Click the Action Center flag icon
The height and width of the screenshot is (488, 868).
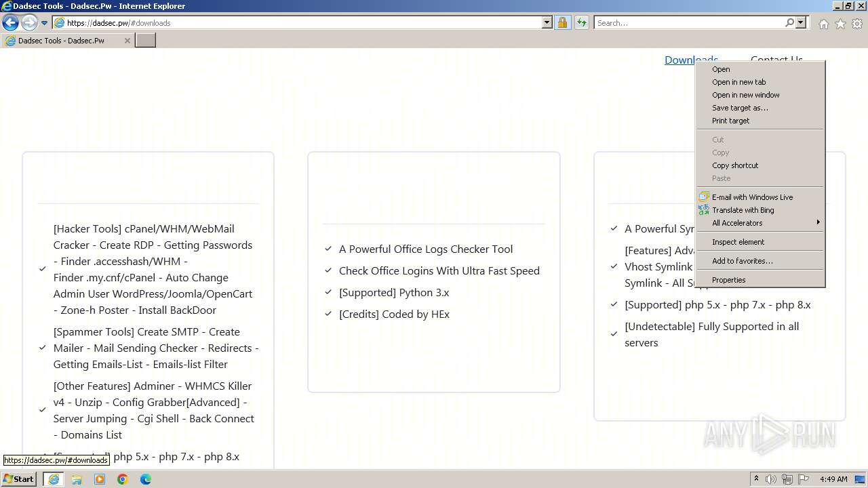pos(804,479)
